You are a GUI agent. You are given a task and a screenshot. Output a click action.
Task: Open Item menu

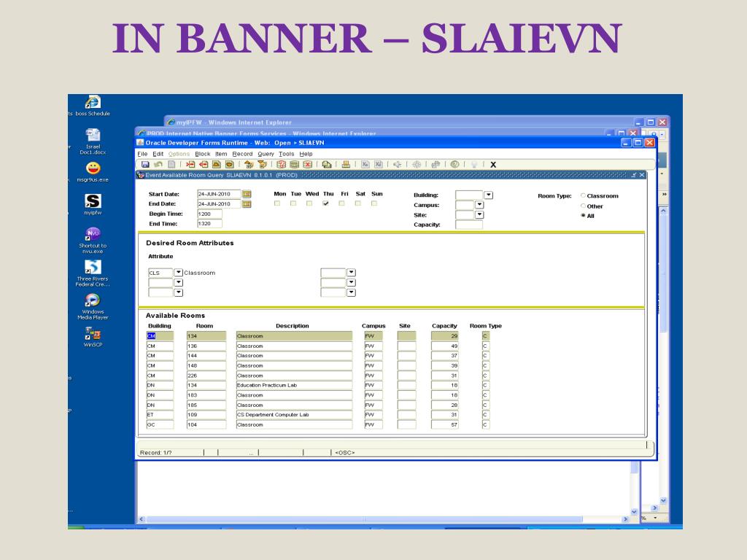(221, 154)
